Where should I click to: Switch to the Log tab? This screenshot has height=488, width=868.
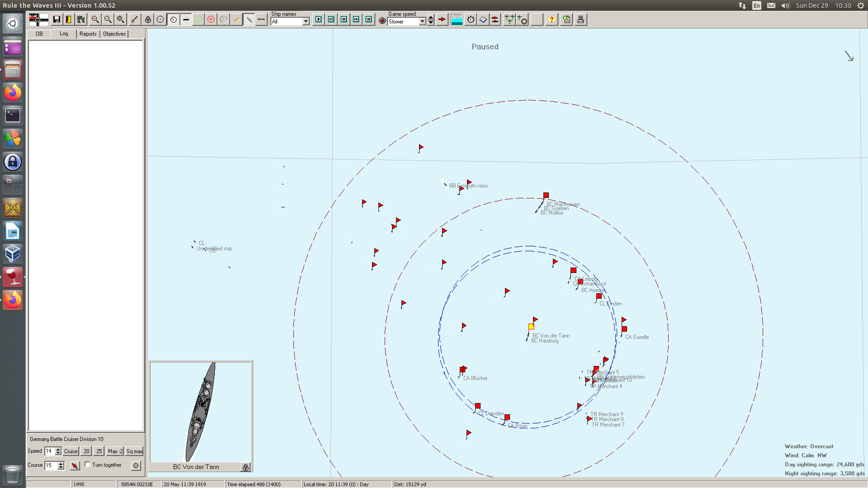64,33
